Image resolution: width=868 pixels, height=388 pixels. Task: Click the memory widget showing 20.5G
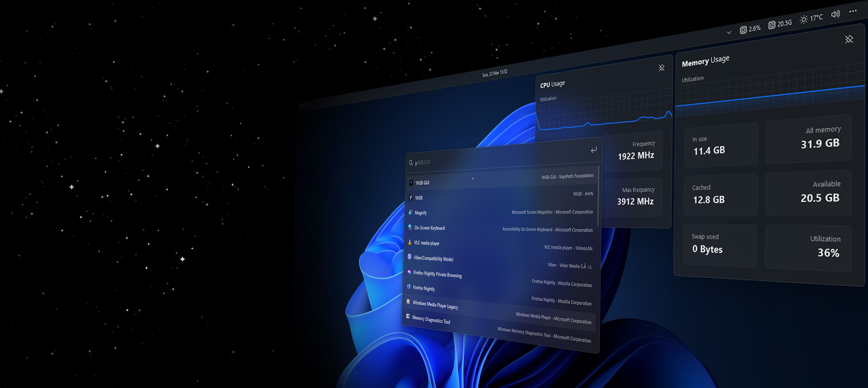(780, 24)
